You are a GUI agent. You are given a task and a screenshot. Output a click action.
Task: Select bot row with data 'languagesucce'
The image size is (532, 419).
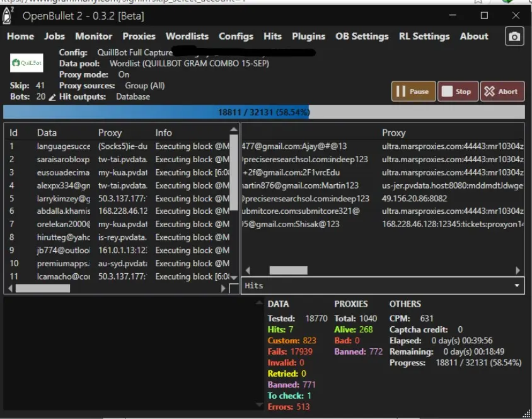117,146
